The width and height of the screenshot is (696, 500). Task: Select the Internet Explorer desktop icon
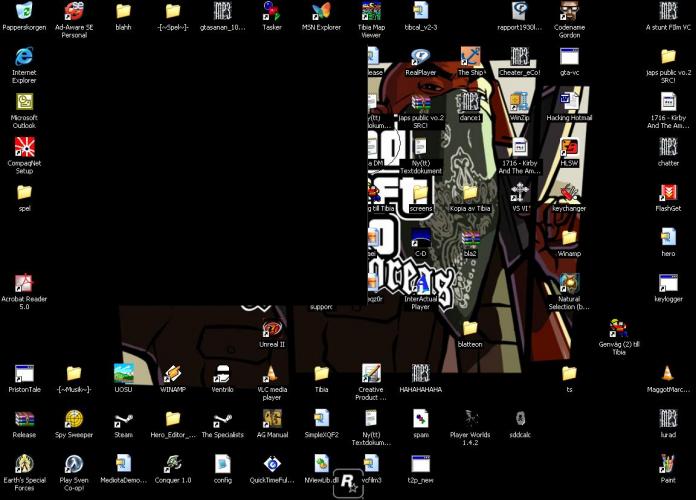tap(24, 56)
